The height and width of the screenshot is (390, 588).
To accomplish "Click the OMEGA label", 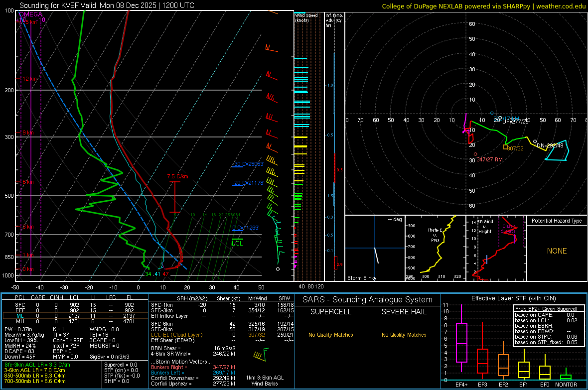I will click(x=30, y=14).
